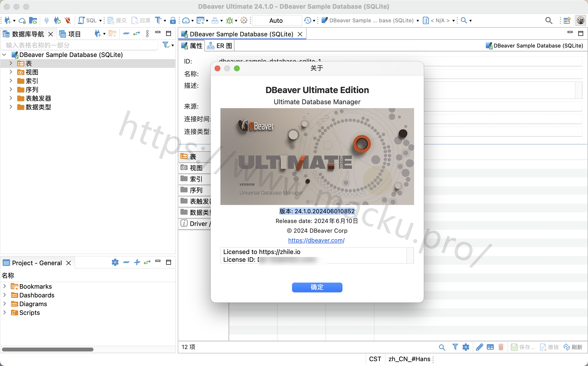Click the transaction log clock icon
The height and width of the screenshot is (366, 588).
coord(308,21)
